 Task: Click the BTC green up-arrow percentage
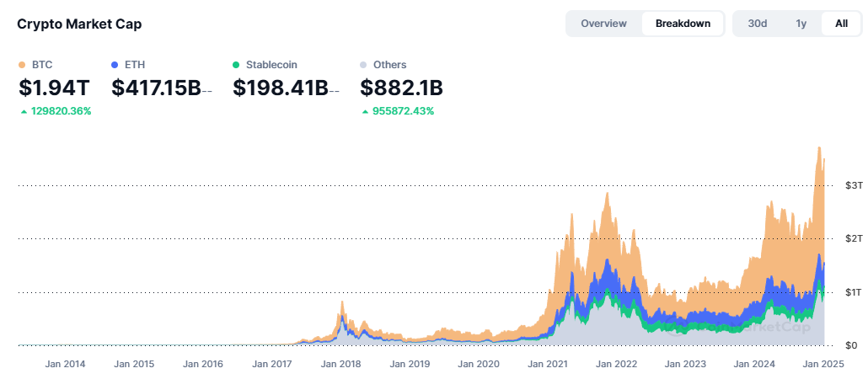coord(56,111)
